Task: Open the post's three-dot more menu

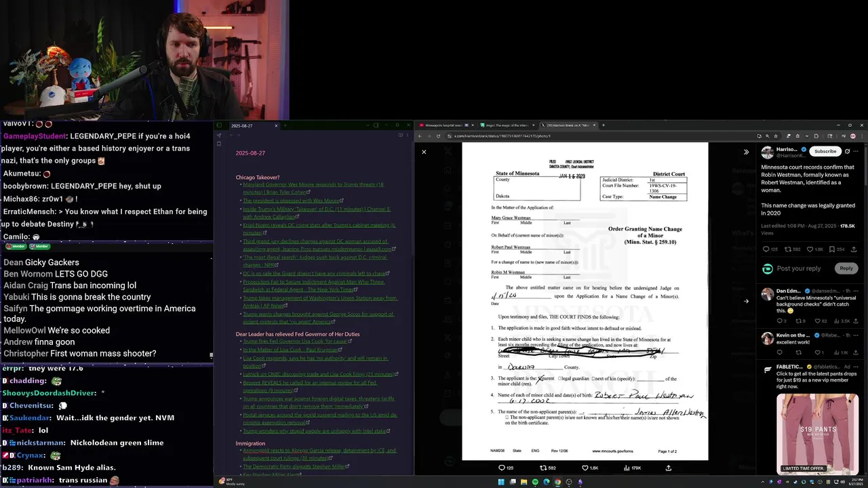Action: [856, 151]
